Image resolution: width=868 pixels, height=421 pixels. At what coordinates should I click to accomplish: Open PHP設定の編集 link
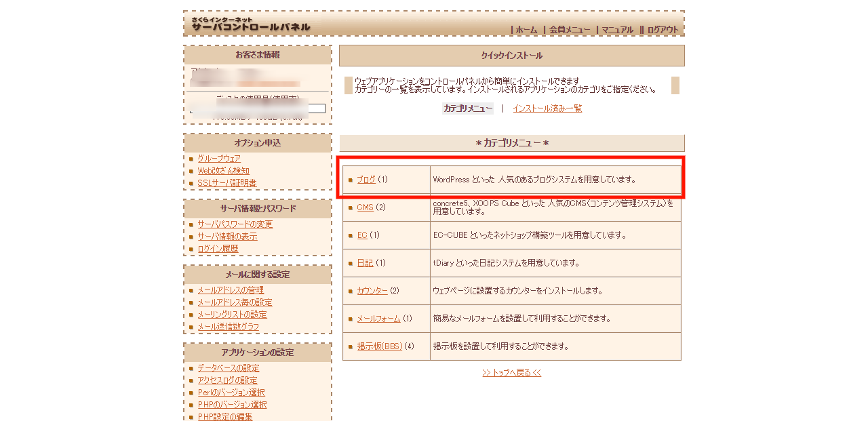(x=224, y=416)
